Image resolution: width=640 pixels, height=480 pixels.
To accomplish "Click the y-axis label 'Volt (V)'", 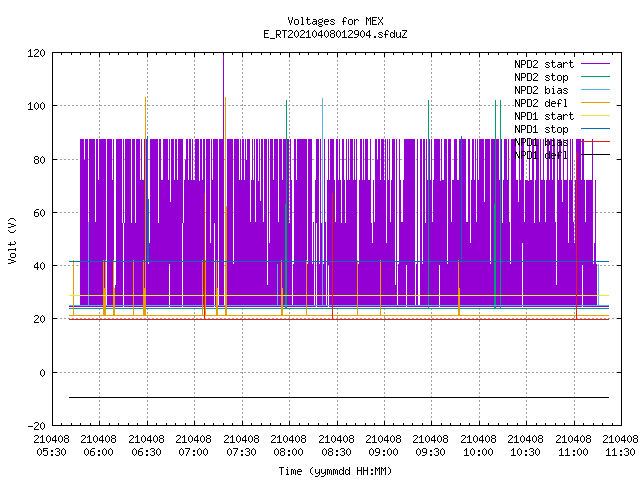I will [13, 240].
